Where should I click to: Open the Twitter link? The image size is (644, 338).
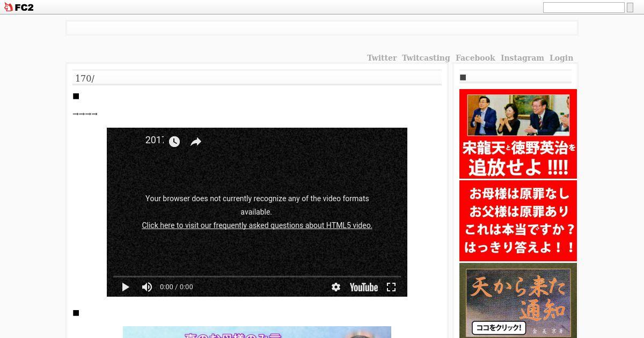(382, 58)
